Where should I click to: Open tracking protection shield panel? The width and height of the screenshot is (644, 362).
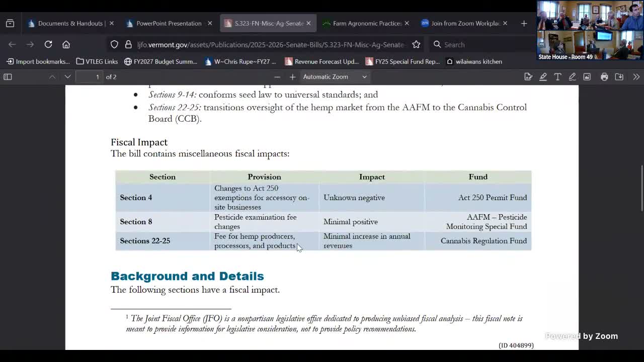114,44
